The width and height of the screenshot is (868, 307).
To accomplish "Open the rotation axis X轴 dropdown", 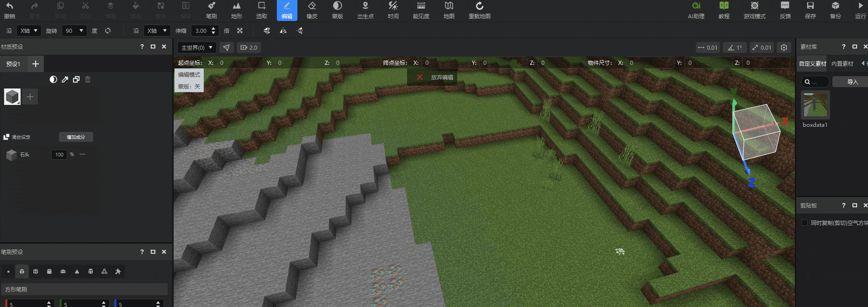I will click(29, 31).
